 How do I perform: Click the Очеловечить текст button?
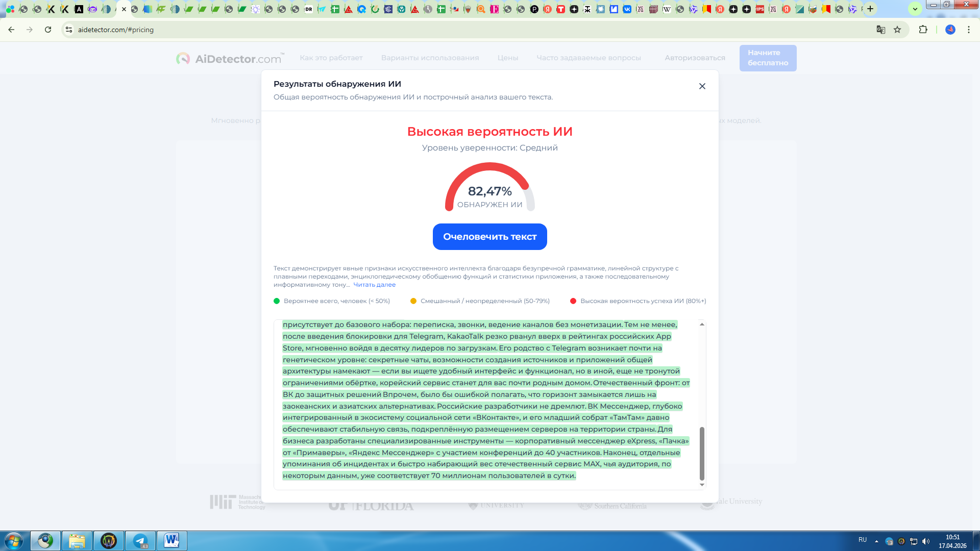(x=489, y=237)
